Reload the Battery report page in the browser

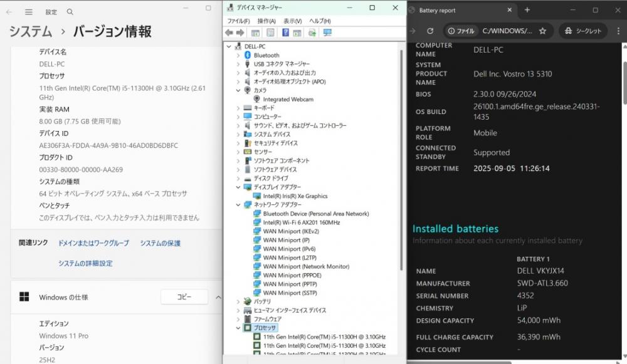tap(430, 31)
